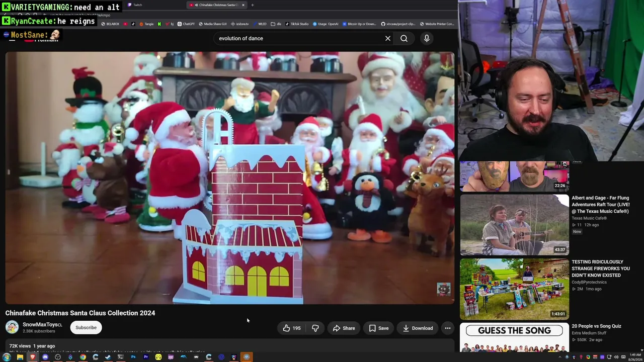Open the Website Printer Con bookmark

[437, 24]
